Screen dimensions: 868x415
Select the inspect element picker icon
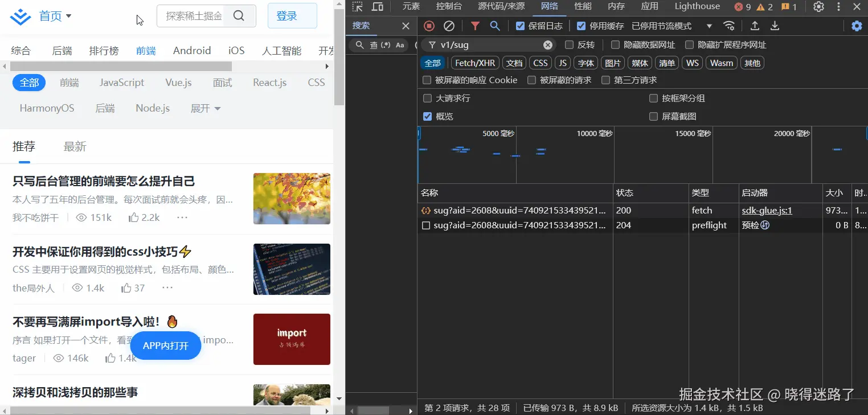[x=357, y=7]
